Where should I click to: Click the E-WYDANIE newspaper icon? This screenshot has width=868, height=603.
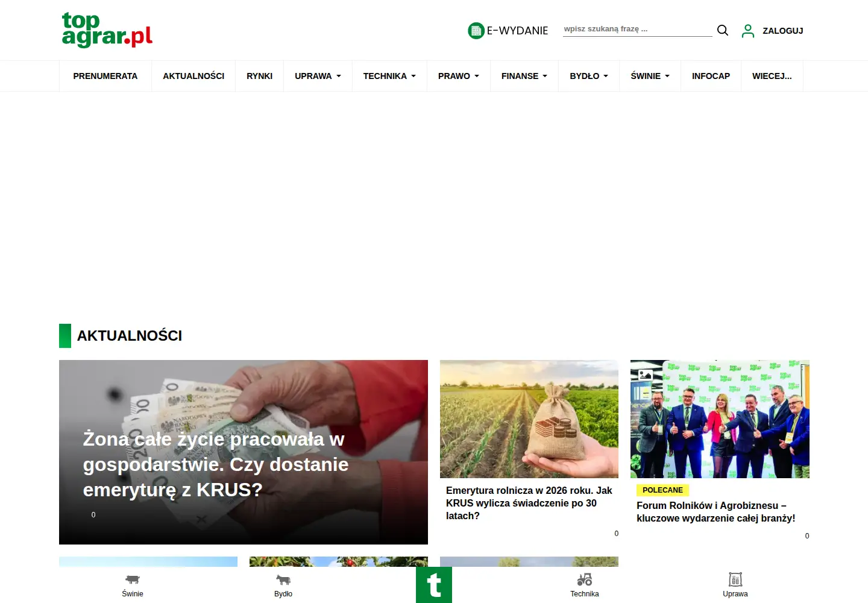tap(476, 30)
